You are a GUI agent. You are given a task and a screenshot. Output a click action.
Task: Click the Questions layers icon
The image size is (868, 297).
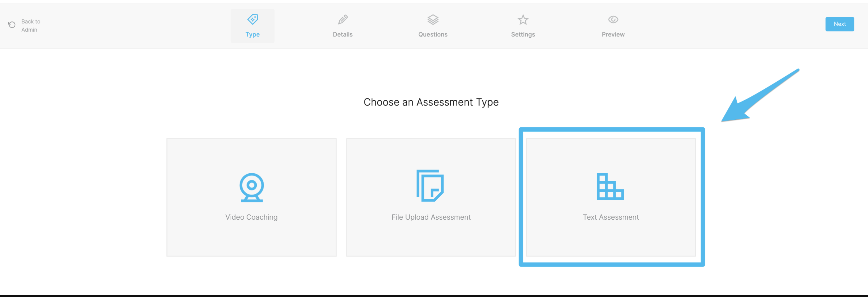click(x=433, y=20)
